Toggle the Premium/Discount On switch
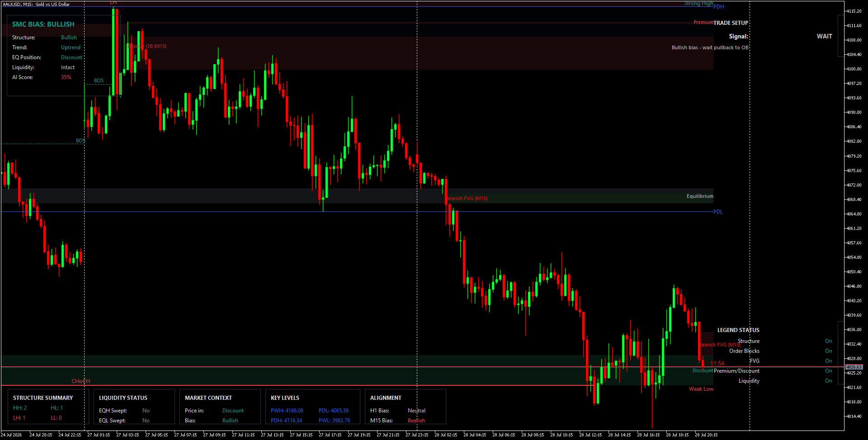This screenshot has width=868, height=440. click(x=828, y=371)
